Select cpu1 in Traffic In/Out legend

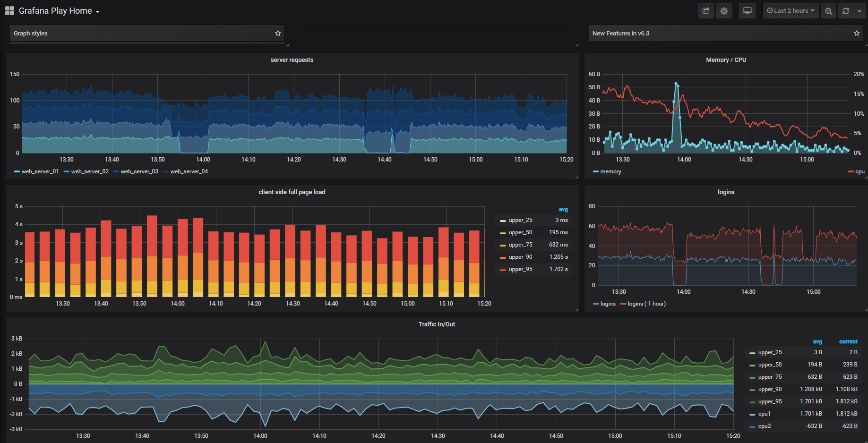coord(764,414)
